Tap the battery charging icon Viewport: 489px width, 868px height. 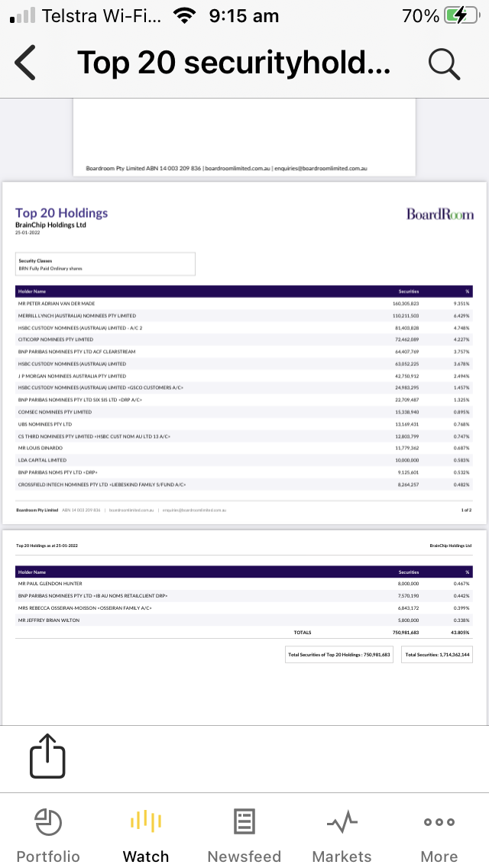461,15
